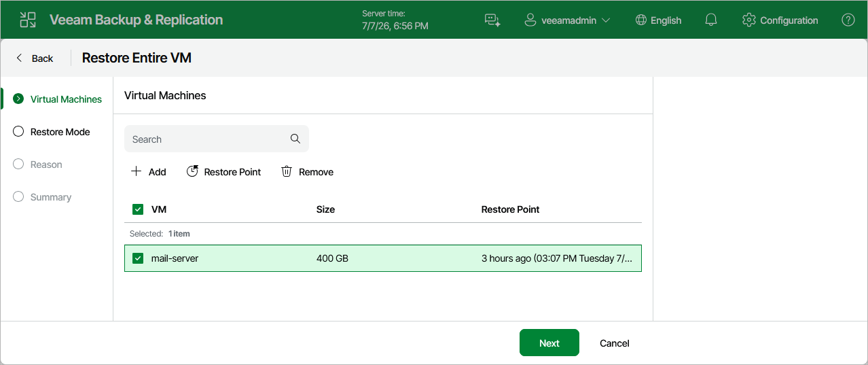Viewport: 868px width, 365px height.
Task: Click the Restore Point clock icon
Action: click(192, 171)
